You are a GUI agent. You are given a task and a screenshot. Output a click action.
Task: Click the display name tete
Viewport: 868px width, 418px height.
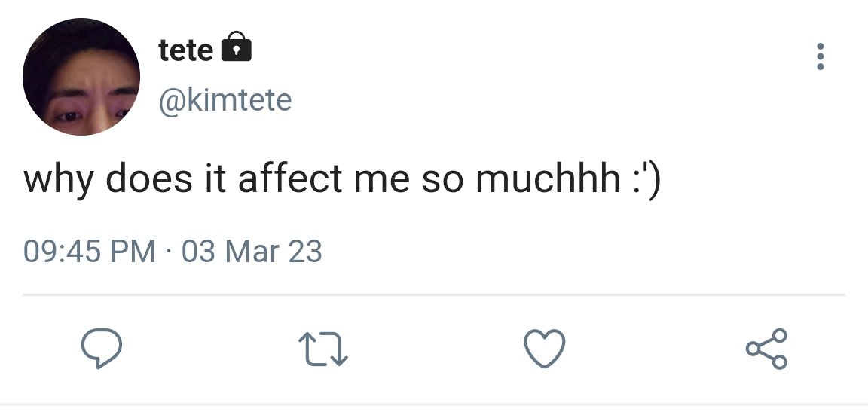click(185, 50)
